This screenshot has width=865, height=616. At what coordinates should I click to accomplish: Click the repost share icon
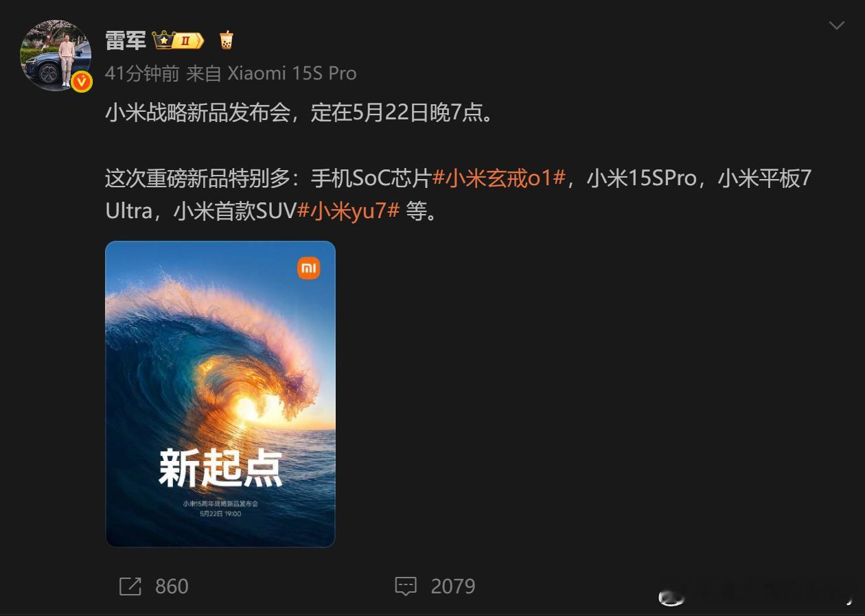click(130, 587)
